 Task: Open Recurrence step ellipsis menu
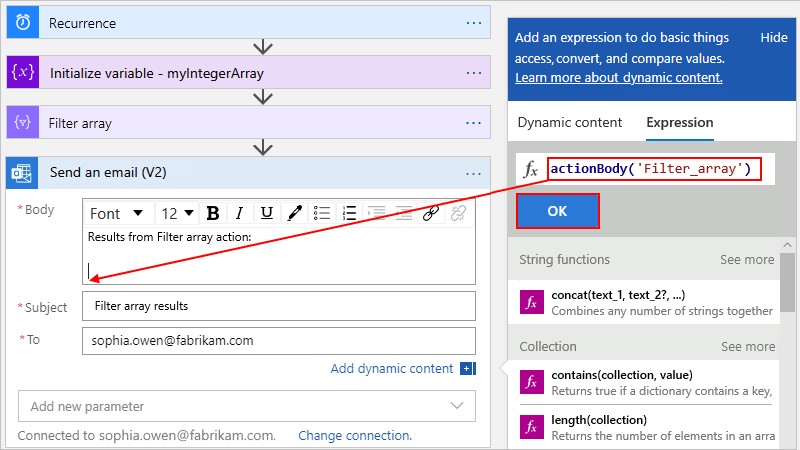474,23
